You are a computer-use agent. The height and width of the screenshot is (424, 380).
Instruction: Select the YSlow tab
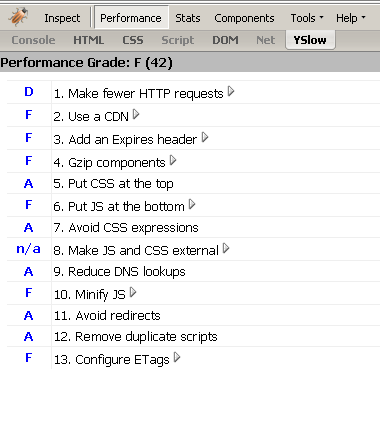(310, 40)
